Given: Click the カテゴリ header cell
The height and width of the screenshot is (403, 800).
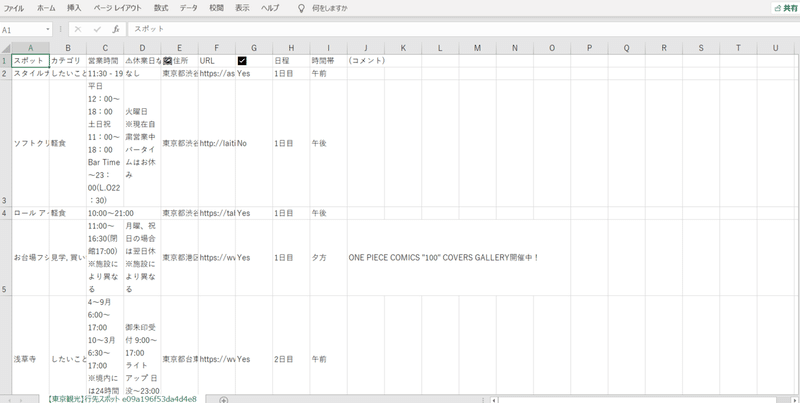Looking at the screenshot, I should 68,61.
